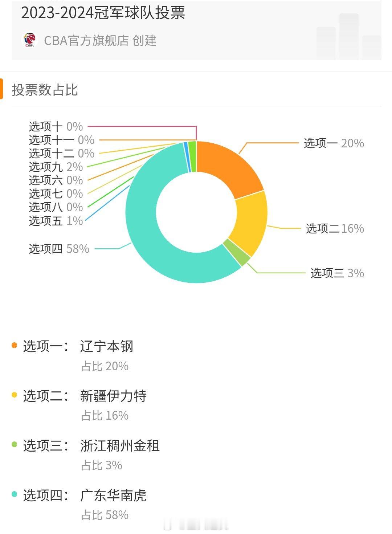Click the 选项九 2% chart label
The height and width of the screenshot is (534, 392).
click(x=56, y=167)
